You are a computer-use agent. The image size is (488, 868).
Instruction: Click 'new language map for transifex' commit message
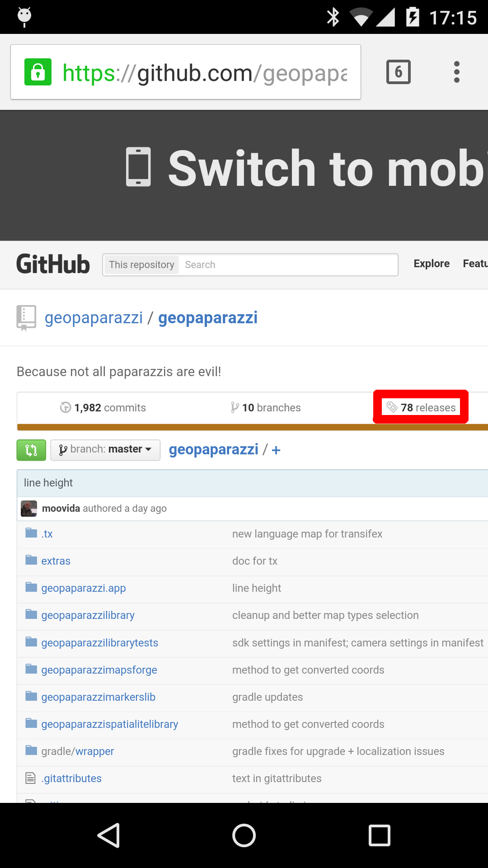(307, 534)
